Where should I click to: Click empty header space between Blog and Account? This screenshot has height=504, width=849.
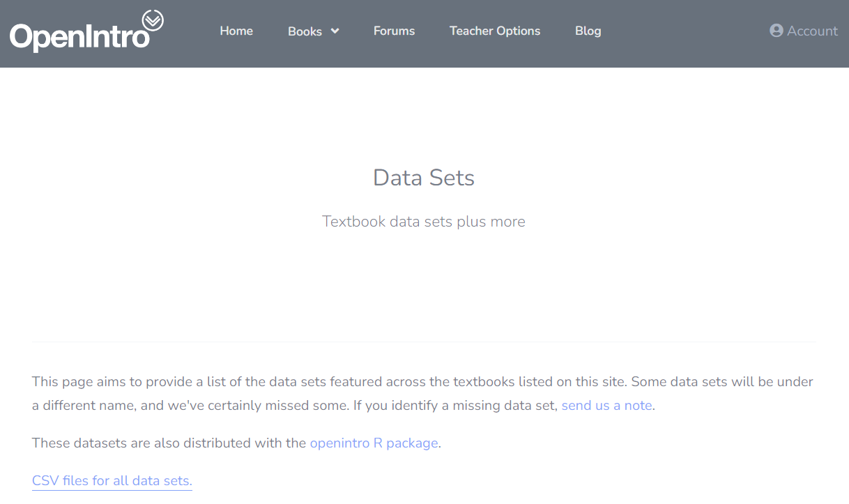[x=683, y=31]
